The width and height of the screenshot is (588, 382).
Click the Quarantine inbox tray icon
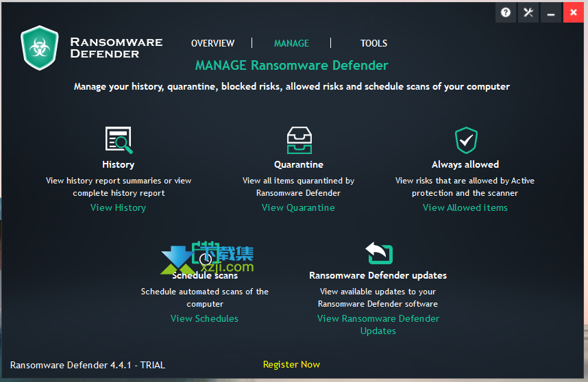click(299, 140)
